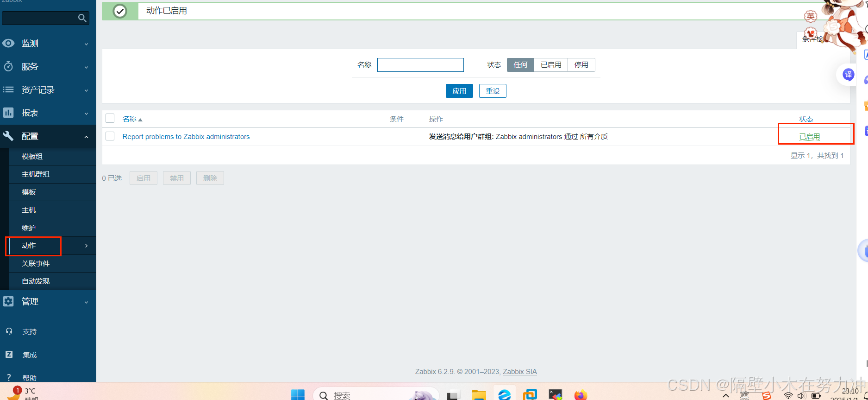Click the Edge browser taskbar icon
Screen dimensions: 868x400
[504, 395]
